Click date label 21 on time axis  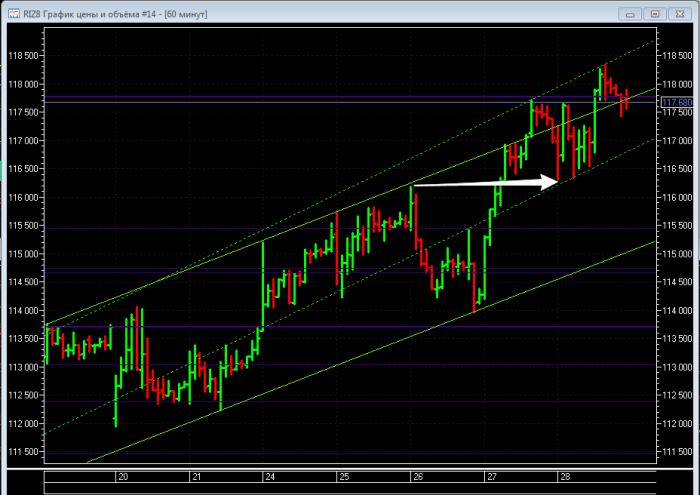(197, 477)
